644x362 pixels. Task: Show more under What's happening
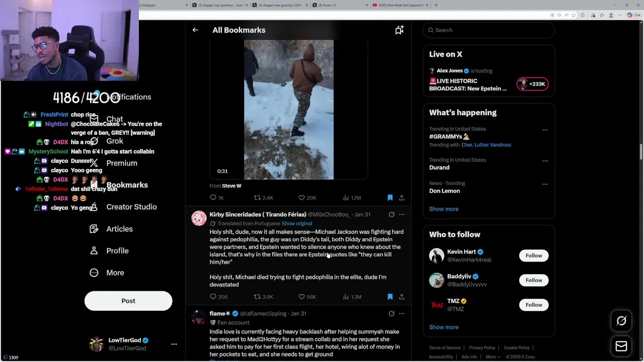[444, 209]
